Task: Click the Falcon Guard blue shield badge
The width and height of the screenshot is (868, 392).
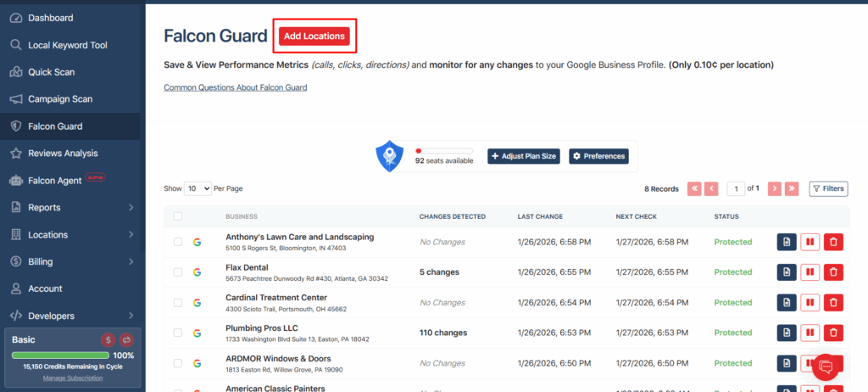Action: coord(389,156)
